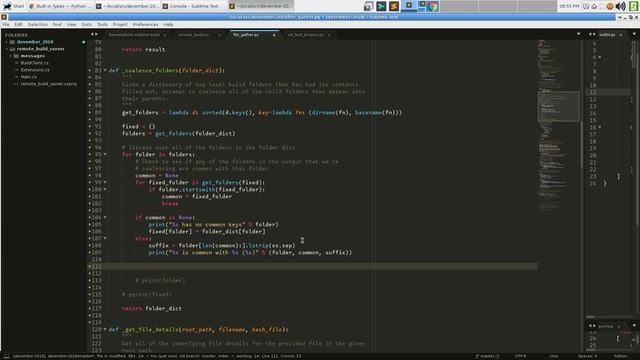The image size is (640, 360).
Task: Open Main.cs from the sidebar
Action: click(x=29, y=77)
